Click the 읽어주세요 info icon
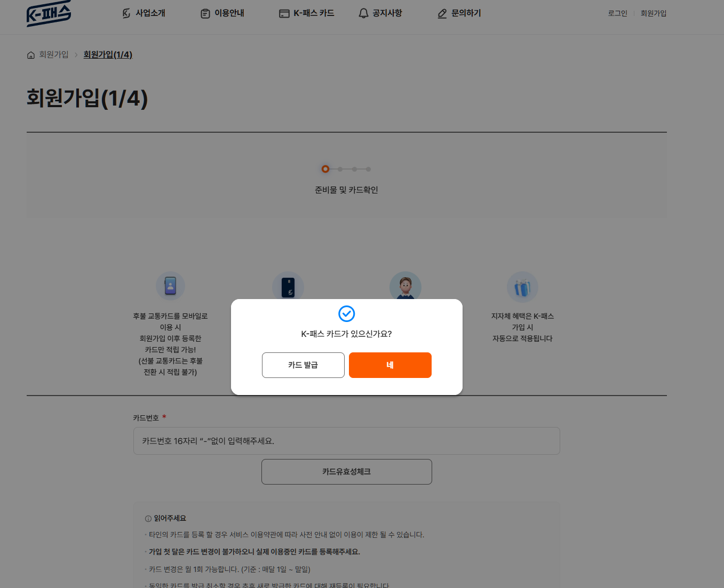The image size is (724, 588). pyautogui.click(x=148, y=519)
